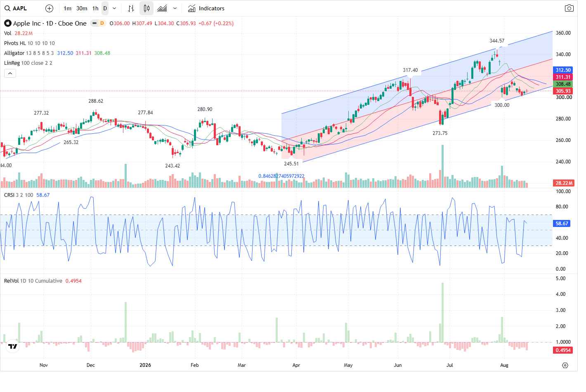Click the 288.62 pivot high label
The height and width of the screenshot is (392, 586).
(96, 101)
